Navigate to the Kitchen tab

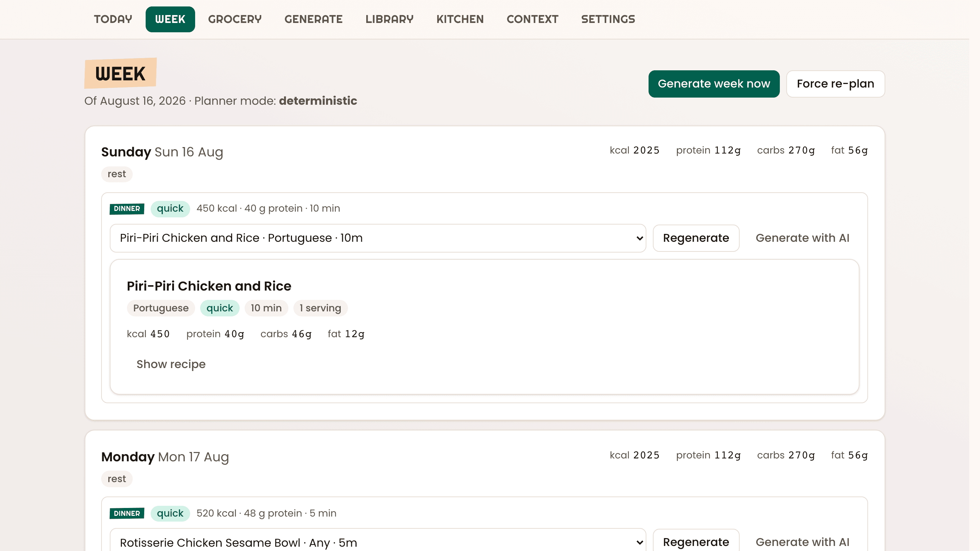(x=460, y=19)
